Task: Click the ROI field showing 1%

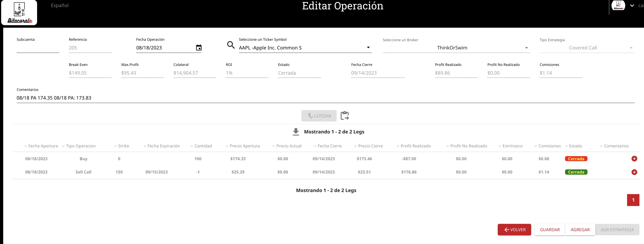Action: coord(247,73)
